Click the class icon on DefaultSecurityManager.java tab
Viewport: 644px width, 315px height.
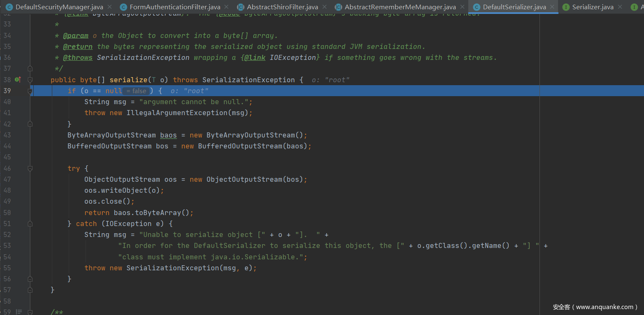coord(9,7)
